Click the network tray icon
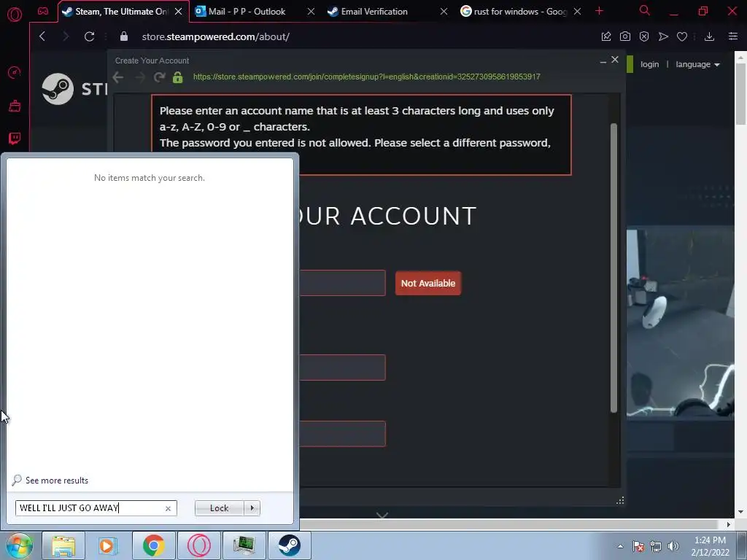Screen dimensions: 747x560 pos(656,546)
